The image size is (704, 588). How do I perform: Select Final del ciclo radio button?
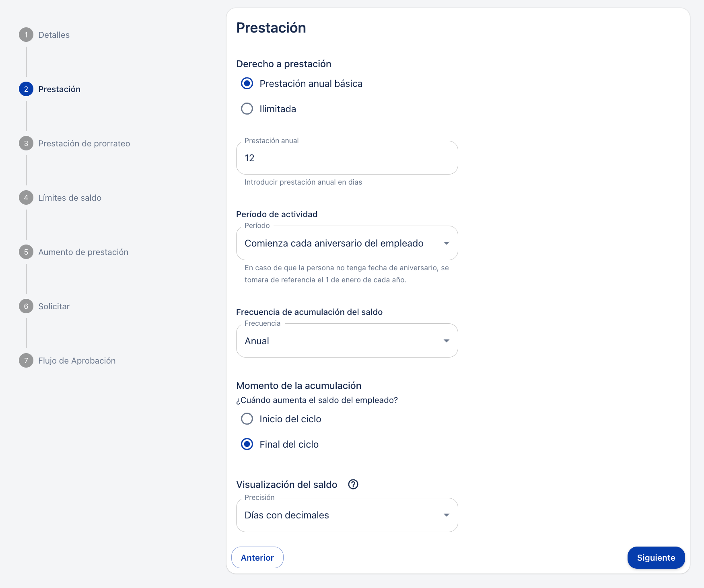click(247, 444)
